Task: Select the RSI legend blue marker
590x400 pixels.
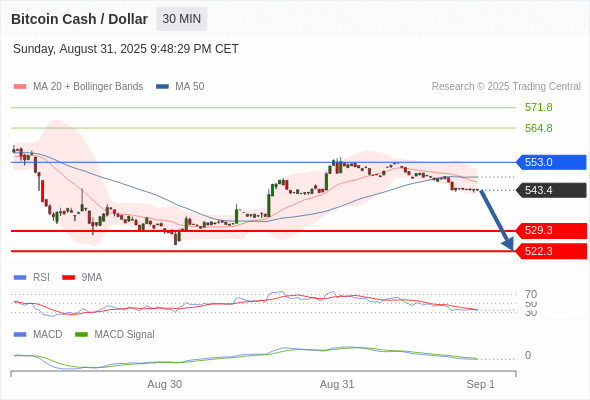Action: pyautogui.click(x=20, y=278)
